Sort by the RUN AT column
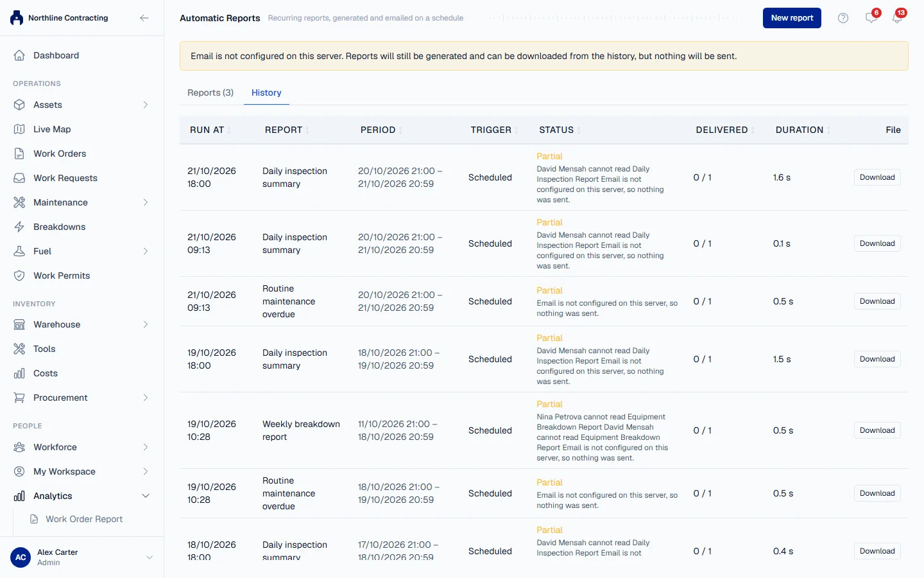Screen dimensions: 924x578 pyautogui.click(x=210, y=130)
